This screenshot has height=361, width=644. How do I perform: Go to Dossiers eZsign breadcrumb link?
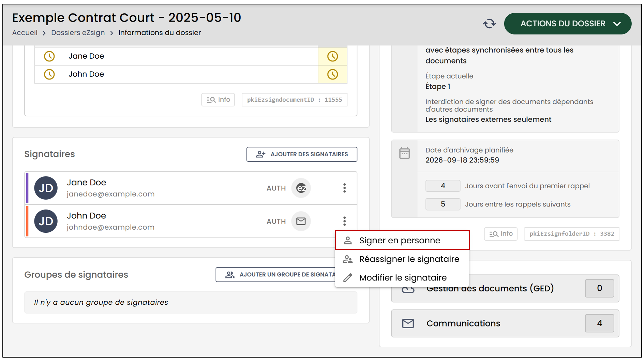click(78, 33)
